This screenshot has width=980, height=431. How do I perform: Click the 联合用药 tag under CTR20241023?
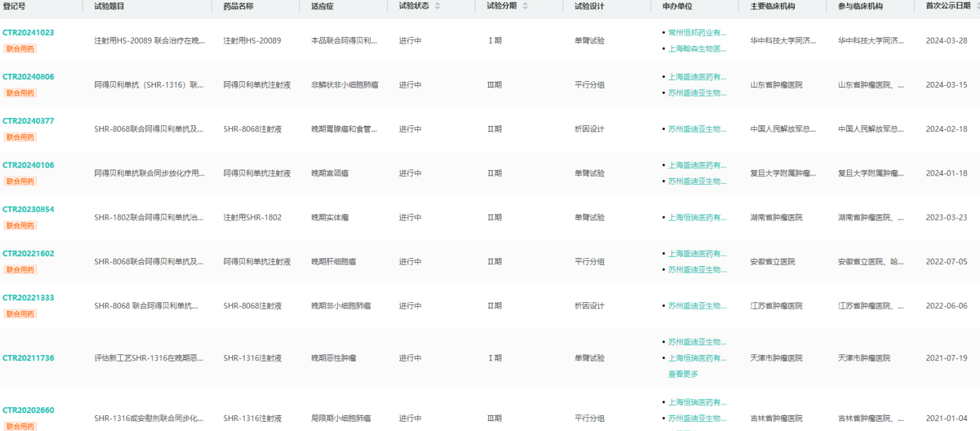click(x=20, y=49)
